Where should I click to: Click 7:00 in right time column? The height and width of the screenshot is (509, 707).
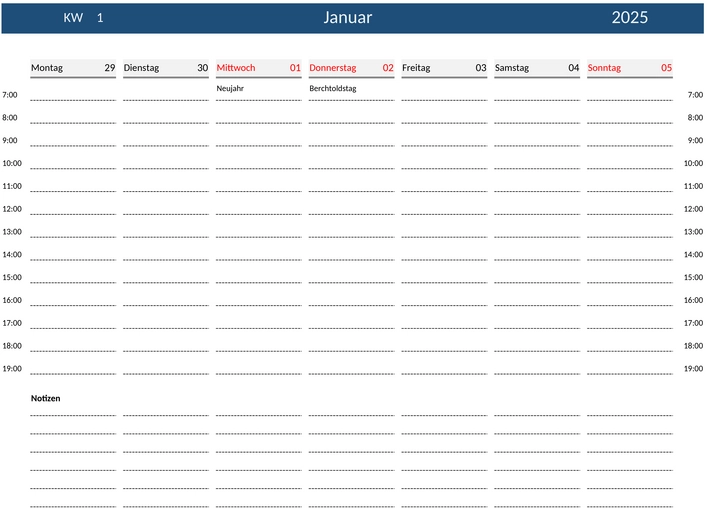[695, 95]
